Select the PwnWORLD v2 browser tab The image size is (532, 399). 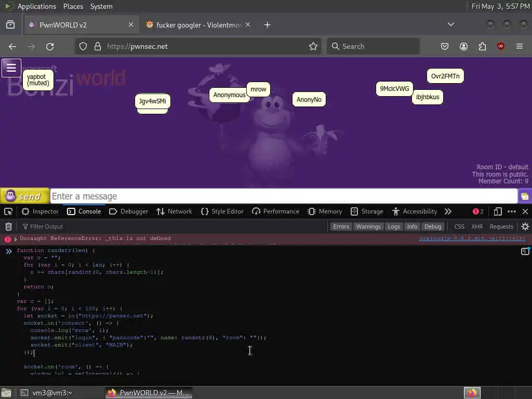(82, 25)
